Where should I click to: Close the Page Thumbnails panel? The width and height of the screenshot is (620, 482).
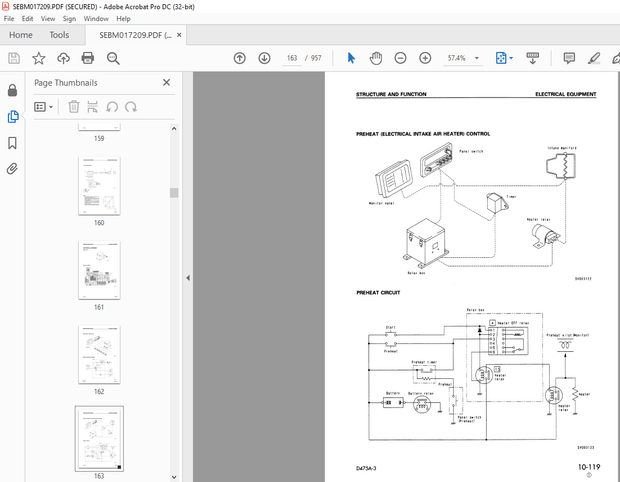pos(166,82)
